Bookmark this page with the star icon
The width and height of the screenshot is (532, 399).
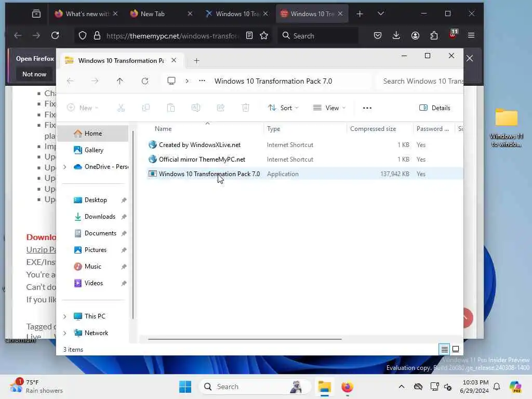(264, 35)
